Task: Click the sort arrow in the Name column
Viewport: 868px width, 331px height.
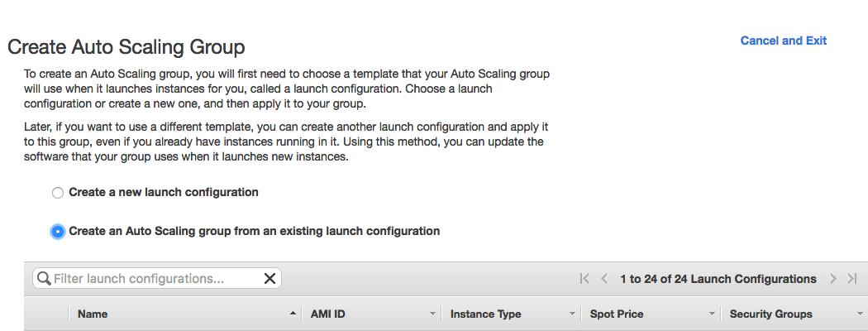Action: click(293, 314)
